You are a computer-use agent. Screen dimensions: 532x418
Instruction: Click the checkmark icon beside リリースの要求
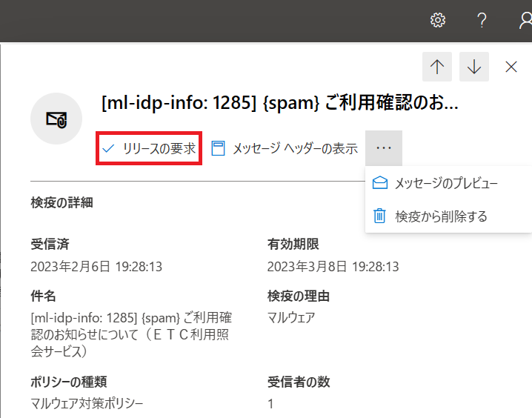pyautogui.click(x=108, y=148)
